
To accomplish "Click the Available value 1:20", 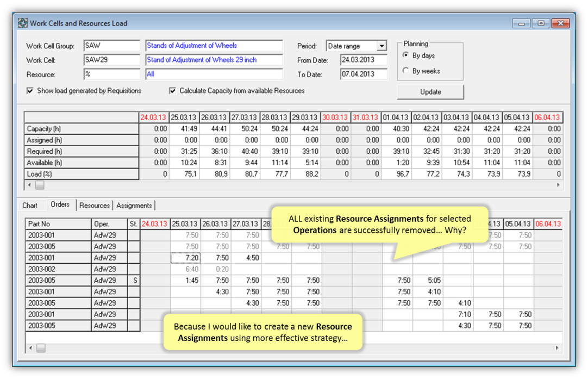I will (x=396, y=163).
